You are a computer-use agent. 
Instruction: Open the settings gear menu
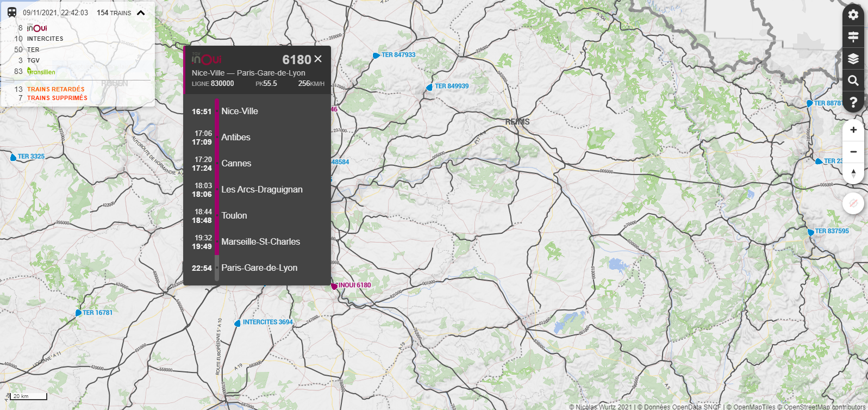click(853, 15)
